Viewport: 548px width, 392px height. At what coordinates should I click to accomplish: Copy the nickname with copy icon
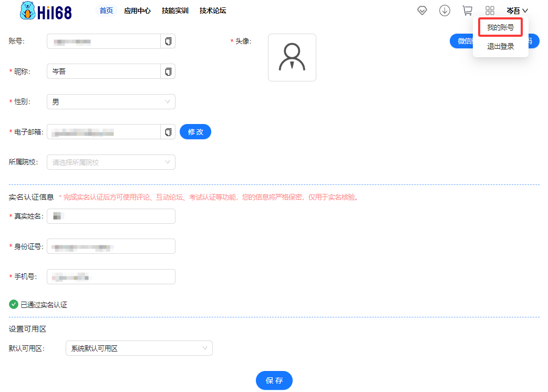click(168, 71)
